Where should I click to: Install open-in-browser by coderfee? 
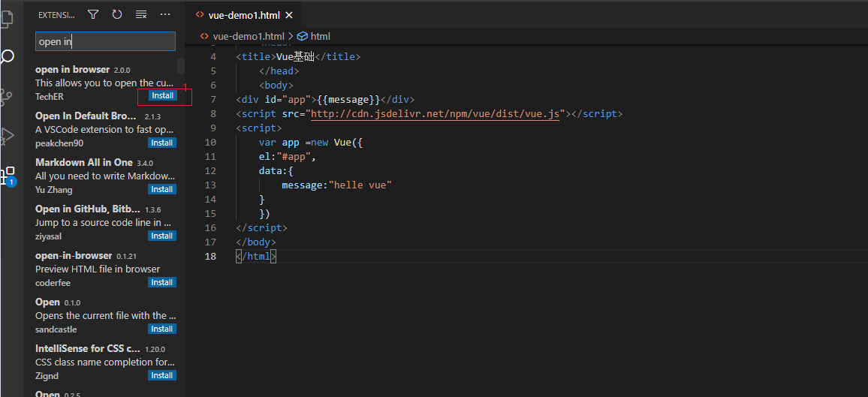[x=162, y=282]
